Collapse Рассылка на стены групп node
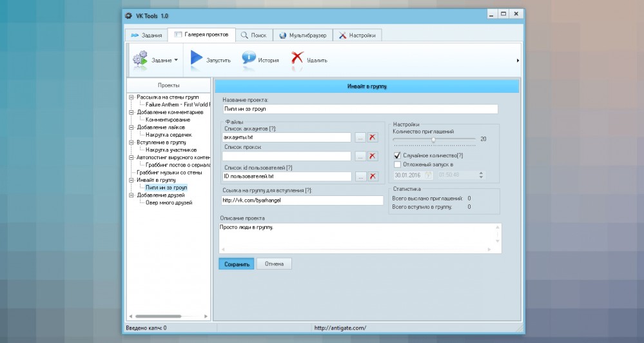Viewport: 644px width, 343px height. point(132,97)
